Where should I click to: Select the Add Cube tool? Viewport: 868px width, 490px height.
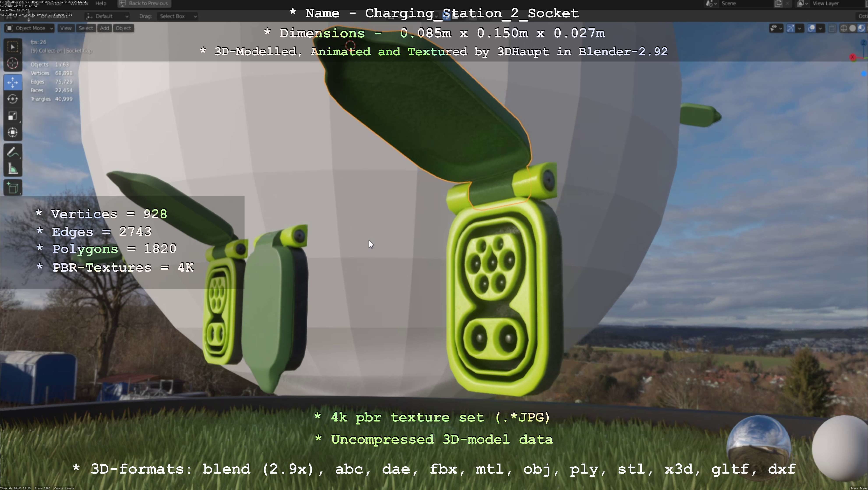click(x=13, y=188)
